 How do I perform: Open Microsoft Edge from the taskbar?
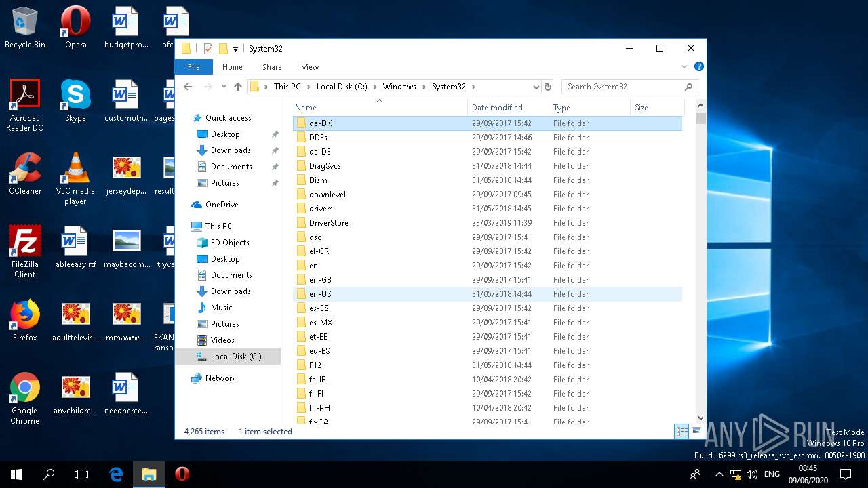pos(116,474)
